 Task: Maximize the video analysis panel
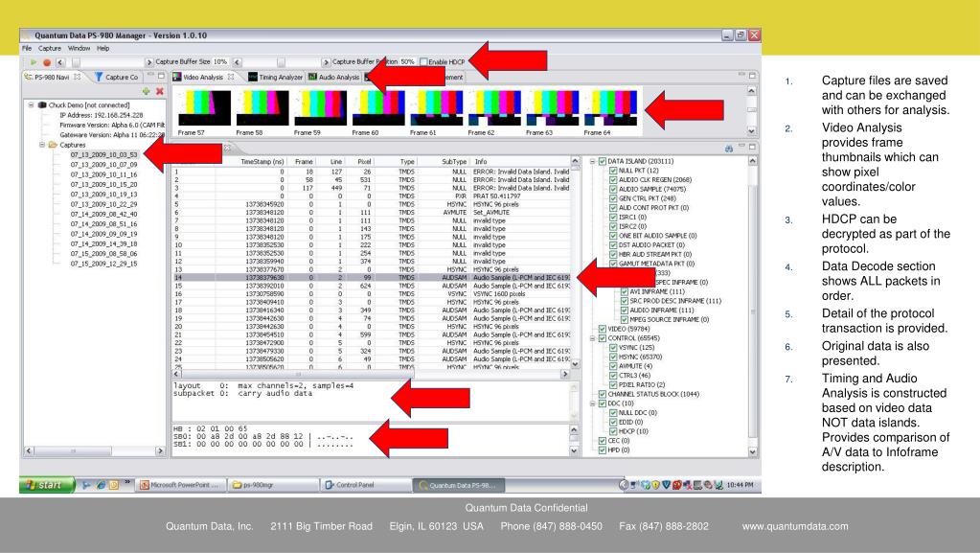(x=753, y=76)
